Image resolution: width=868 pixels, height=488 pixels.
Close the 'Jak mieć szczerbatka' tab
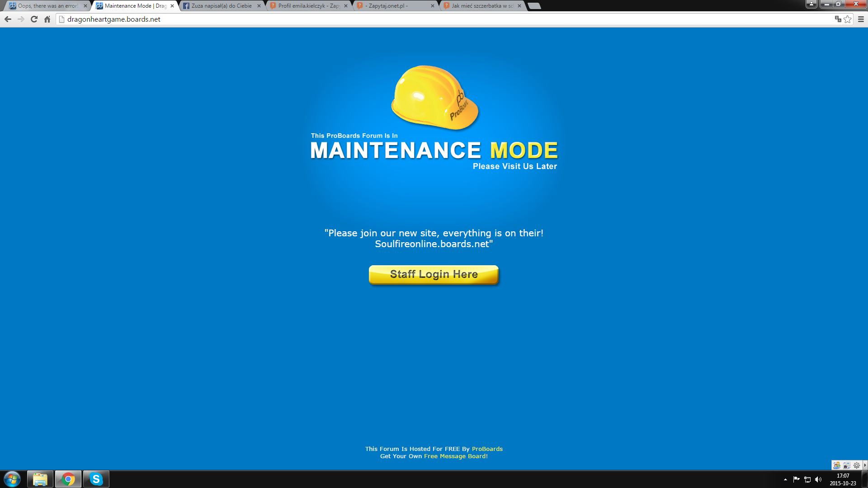pyautogui.click(x=519, y=6)
